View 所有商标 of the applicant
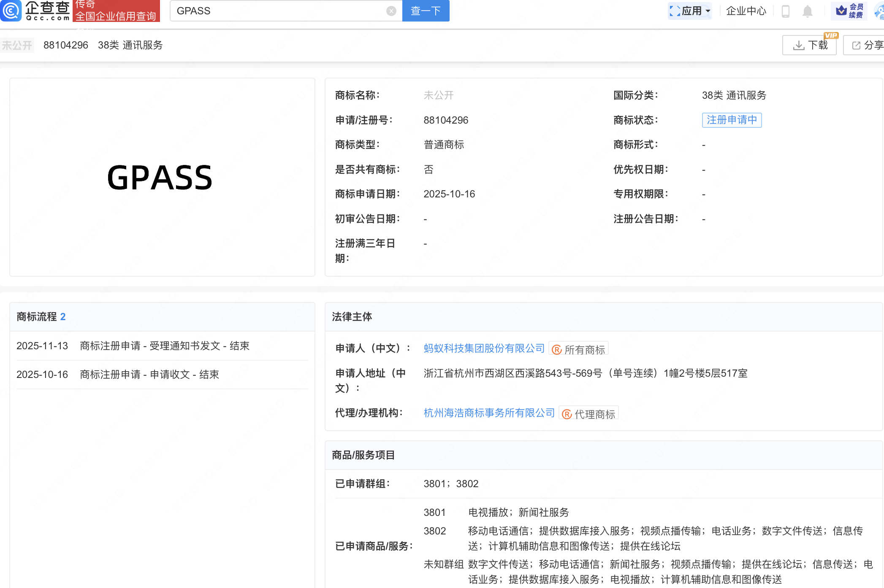Screen dimensions: 884x588 579,349
